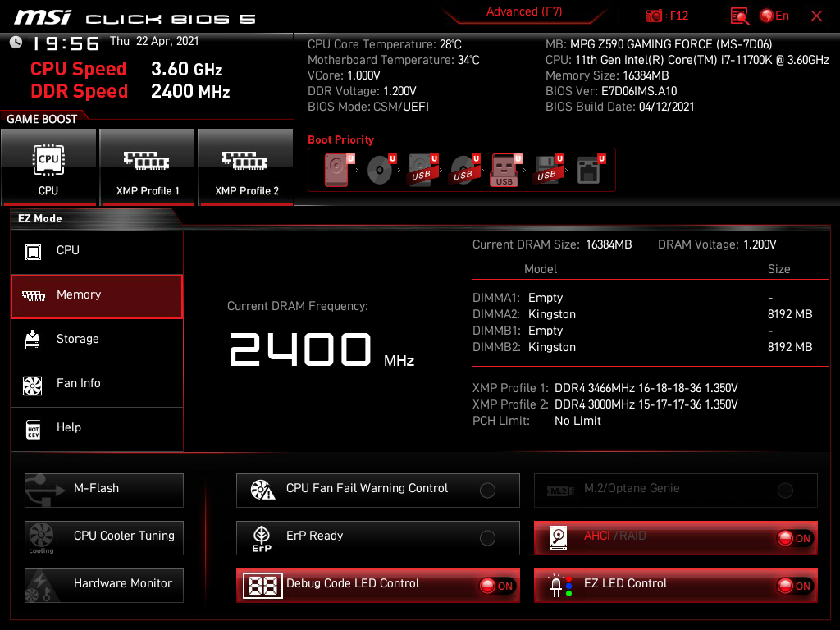Viewport: 840px width, 630px height.
Task: Click the date Thu 22 Apr, 2021
Action: click(x=154, y=42)
